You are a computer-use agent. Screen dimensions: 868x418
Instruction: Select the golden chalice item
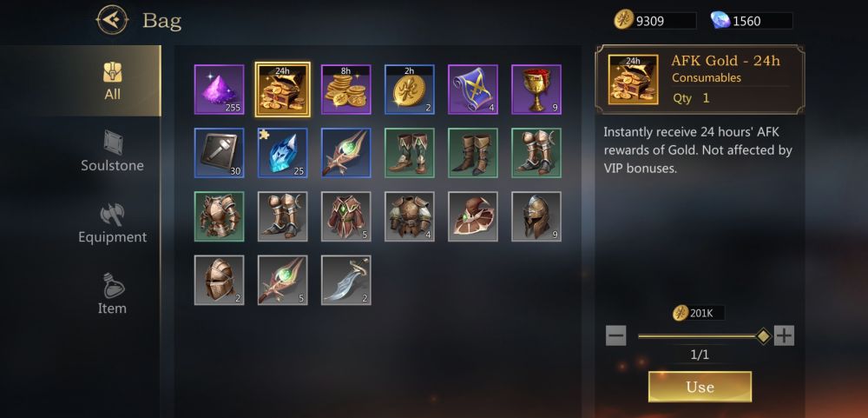coord(536,90)
